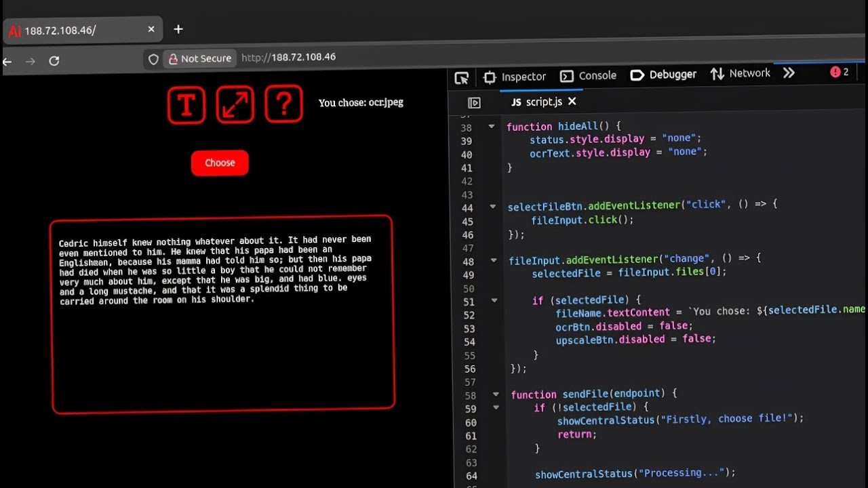Open the Inspector tab
Image resolution: width=868 pixels, height=488 pixels.
pos(515,77)
